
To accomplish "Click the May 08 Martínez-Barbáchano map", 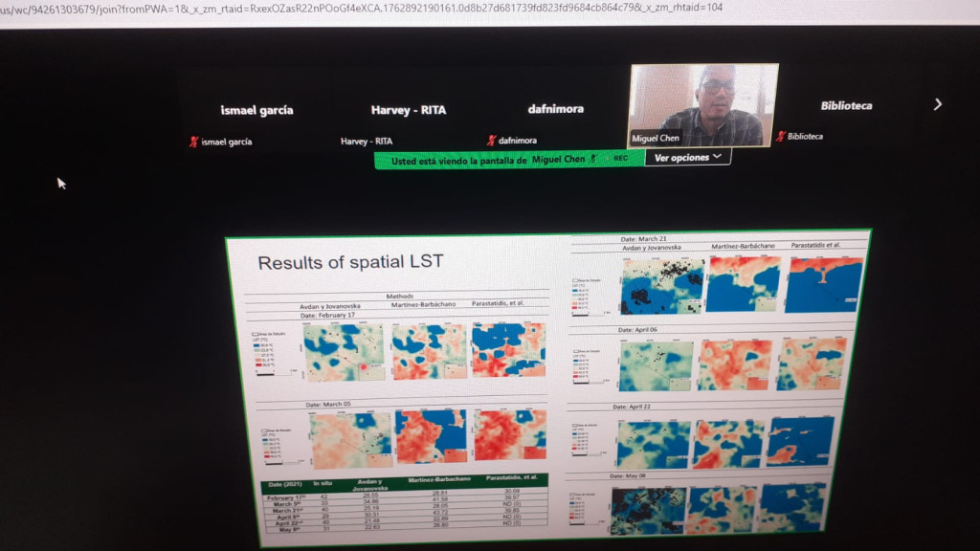I will point(722,510).
